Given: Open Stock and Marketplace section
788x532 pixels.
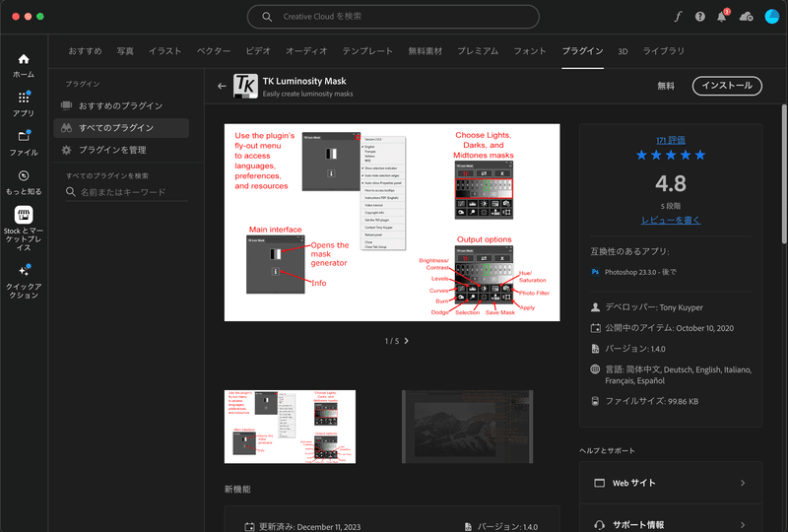Looking at the screenshot, I should tap(24, 229).
